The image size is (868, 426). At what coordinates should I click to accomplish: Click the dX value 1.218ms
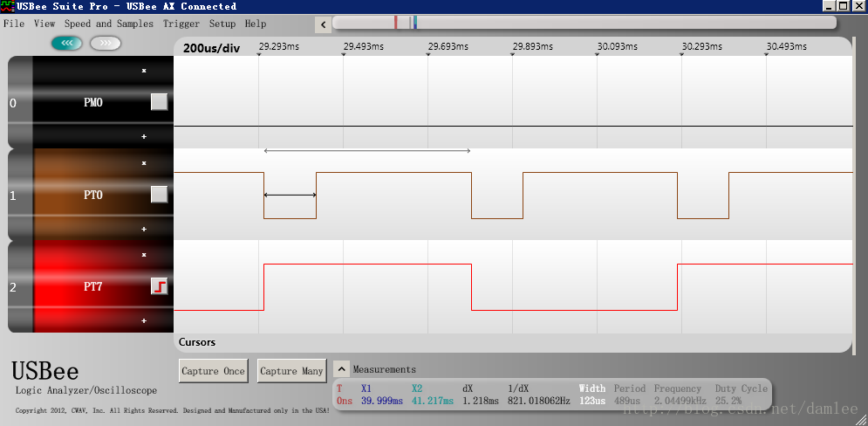coord(481,401)
